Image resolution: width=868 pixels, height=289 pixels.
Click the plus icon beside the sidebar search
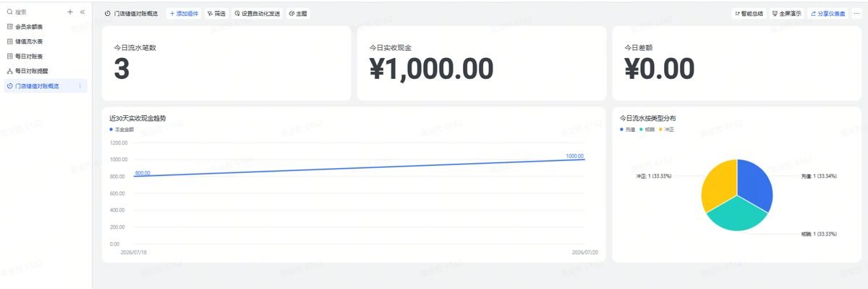pos(69,12)
